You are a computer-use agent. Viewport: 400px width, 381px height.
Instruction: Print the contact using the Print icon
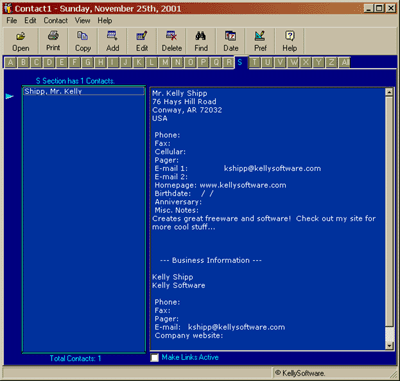tap(53, 41)
